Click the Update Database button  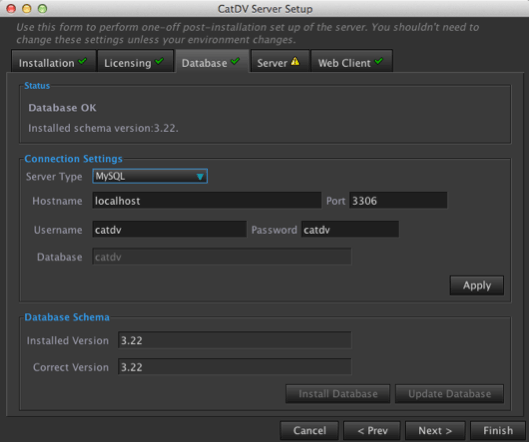click(x=449, y=394)
